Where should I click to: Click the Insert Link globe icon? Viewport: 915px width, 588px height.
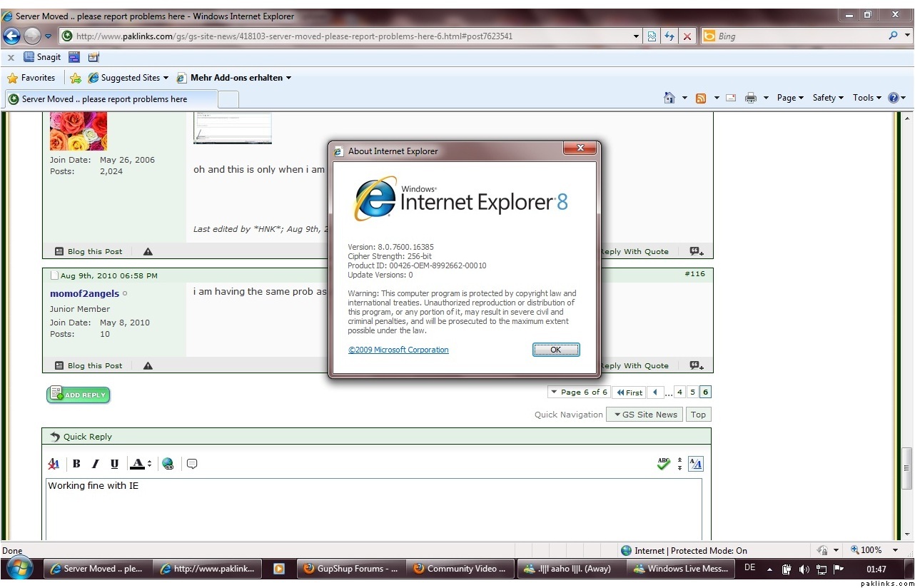coord(168,464)
